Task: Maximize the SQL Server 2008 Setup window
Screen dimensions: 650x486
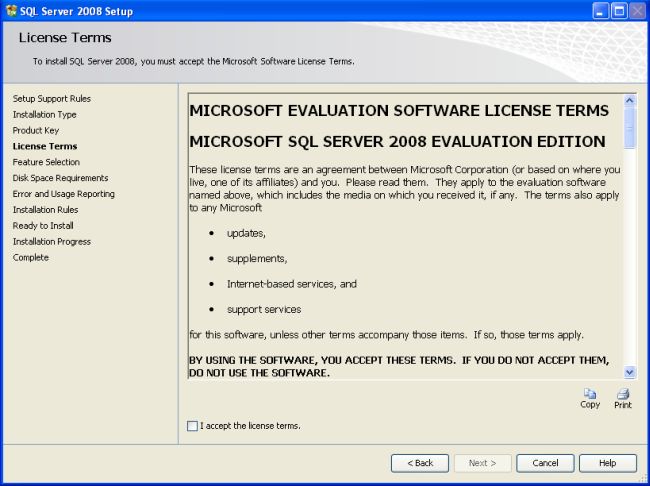Action: 619,11
